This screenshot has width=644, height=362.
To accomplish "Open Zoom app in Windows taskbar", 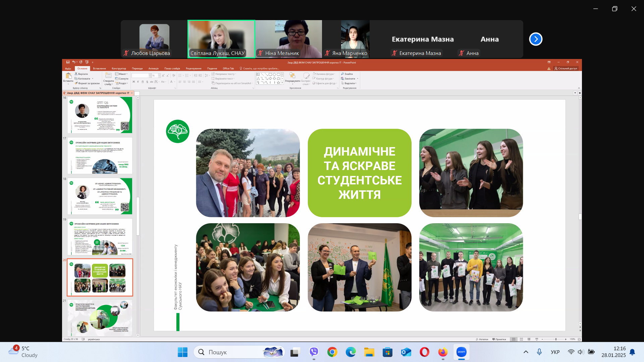I will tap(461, 352).
